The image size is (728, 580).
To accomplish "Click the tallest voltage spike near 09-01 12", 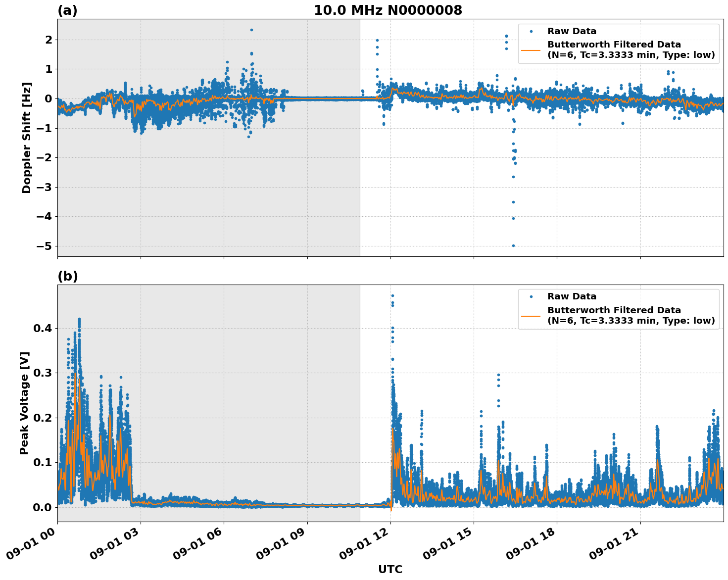I will (391, 295).
